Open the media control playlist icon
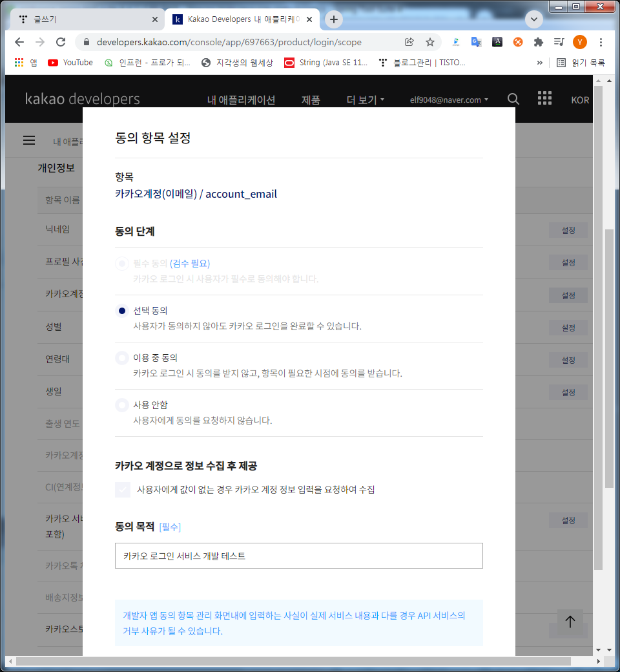This screenshot has height=672, width=620. point(559,42)
